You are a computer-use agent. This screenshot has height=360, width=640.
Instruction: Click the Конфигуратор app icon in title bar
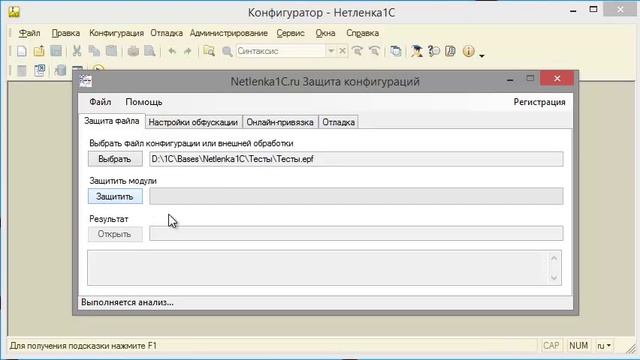pyautogui.click(x=14, y=11)
